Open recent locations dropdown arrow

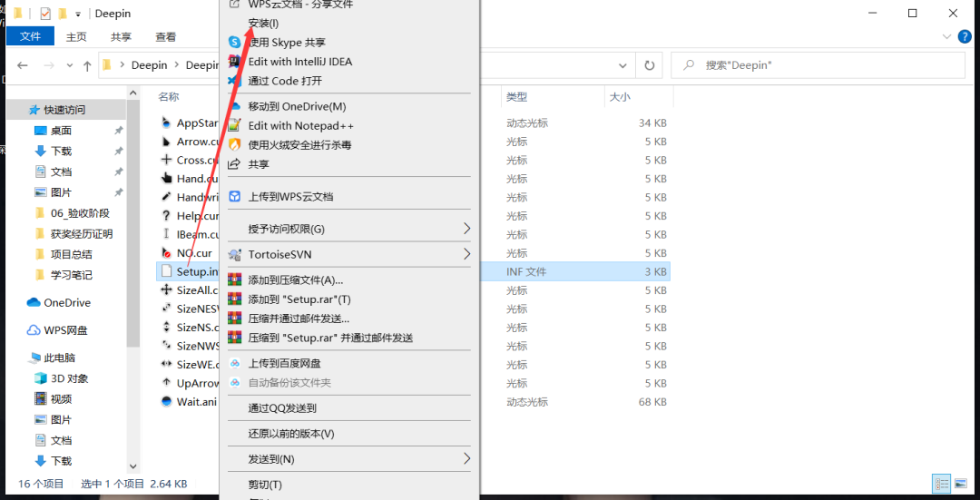[69, 65]
